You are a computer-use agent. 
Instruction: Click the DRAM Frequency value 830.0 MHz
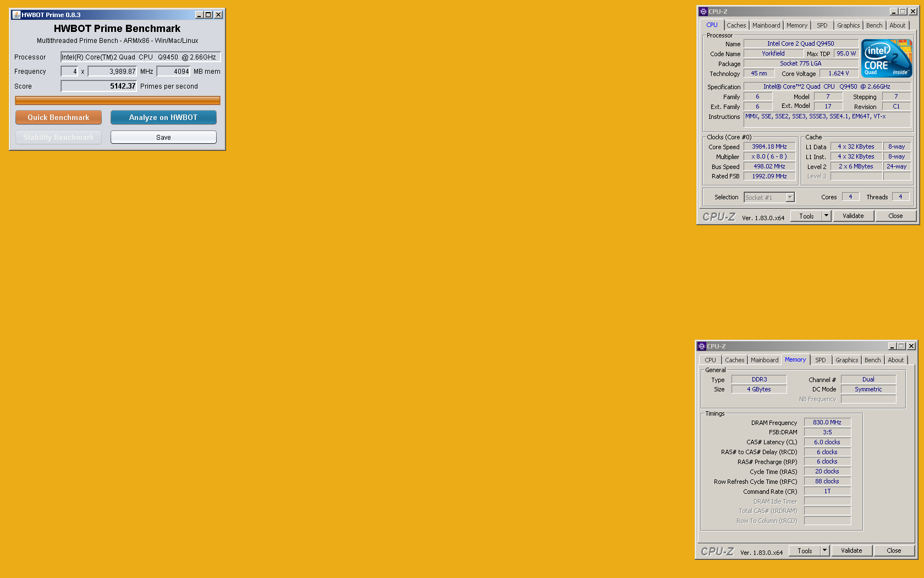(827, 422)
